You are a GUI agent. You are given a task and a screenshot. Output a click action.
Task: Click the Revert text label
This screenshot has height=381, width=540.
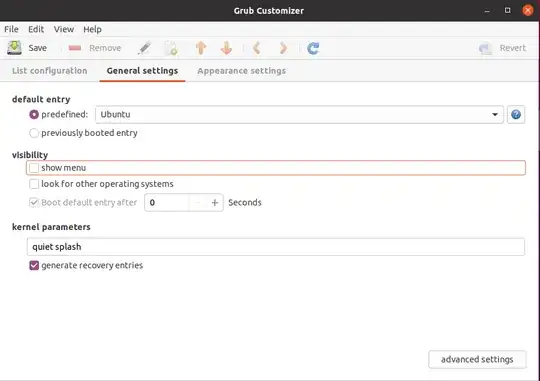coord(513,48)
